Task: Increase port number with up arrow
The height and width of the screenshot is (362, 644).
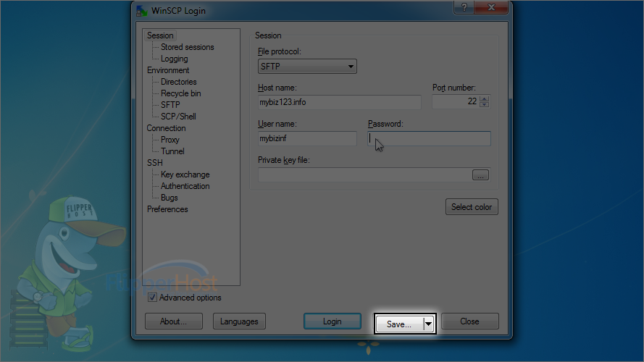Action: tap(484, 98)
